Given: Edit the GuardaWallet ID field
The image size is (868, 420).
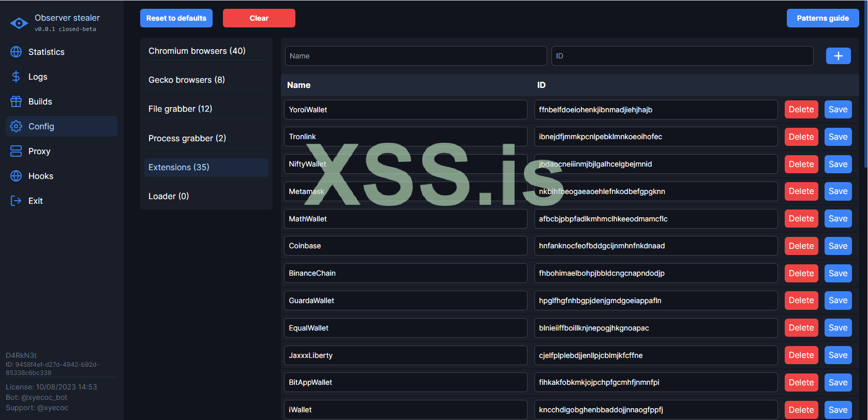Looking at the screenshot, I should tap(656, 301).
